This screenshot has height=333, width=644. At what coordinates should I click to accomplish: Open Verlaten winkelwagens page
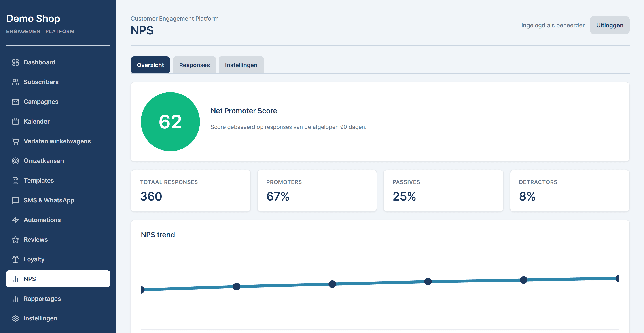point(58,141)
